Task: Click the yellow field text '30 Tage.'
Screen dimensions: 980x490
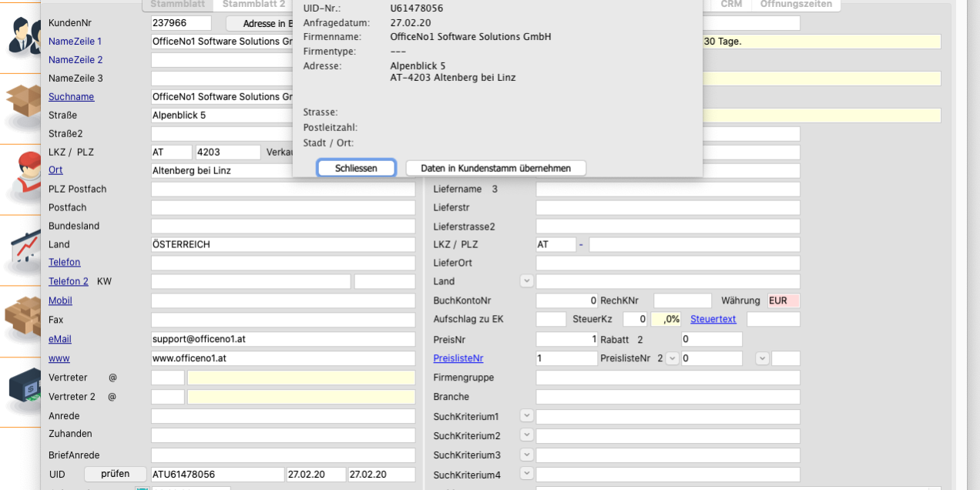Action: tap(723, 42)
